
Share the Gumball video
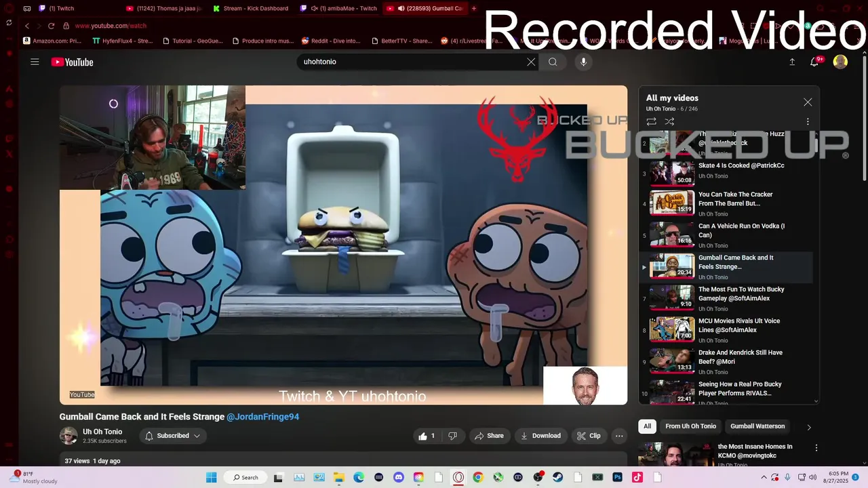[x=489, y=436]
